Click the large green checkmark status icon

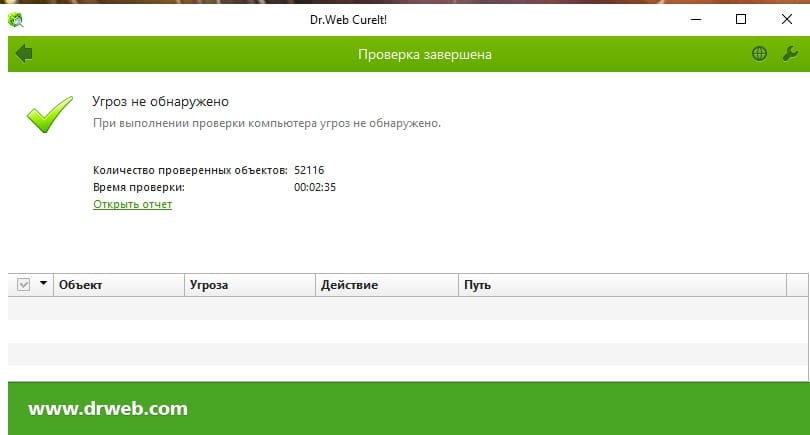click(x=49, y=115)
